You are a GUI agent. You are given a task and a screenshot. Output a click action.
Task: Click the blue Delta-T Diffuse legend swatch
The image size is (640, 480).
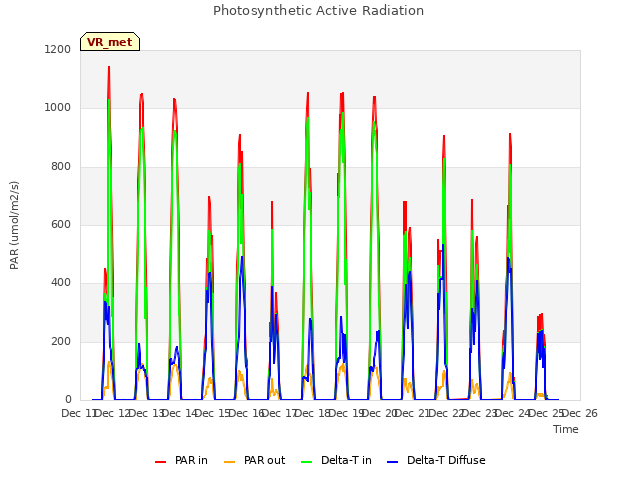pos(392,462)
